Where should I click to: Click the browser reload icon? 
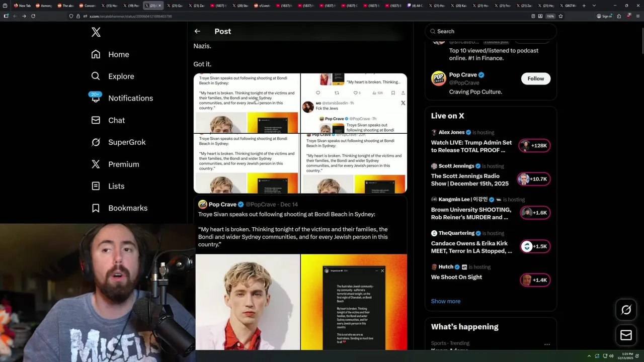[x=33, y=16]
